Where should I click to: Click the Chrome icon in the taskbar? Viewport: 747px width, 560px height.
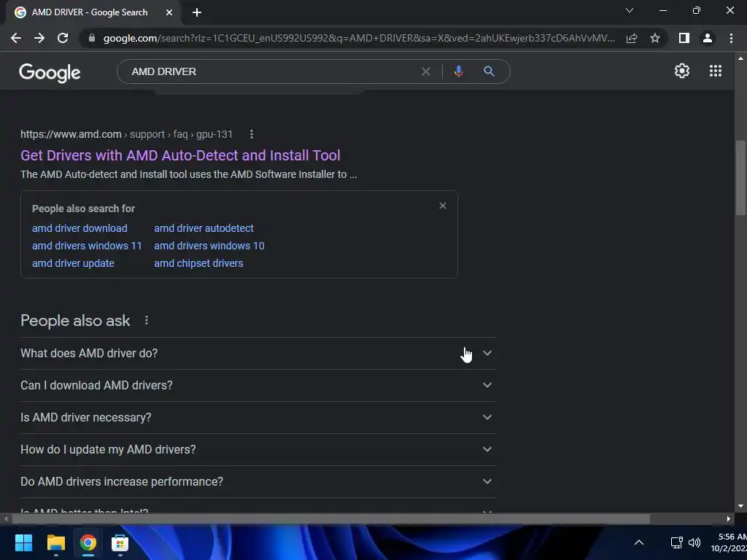[88, 542]
